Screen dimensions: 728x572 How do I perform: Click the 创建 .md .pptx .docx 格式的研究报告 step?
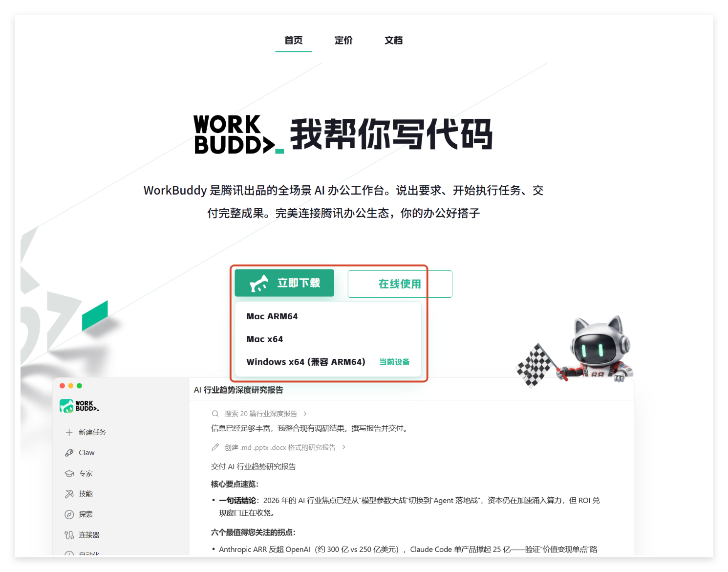[280, 447]
